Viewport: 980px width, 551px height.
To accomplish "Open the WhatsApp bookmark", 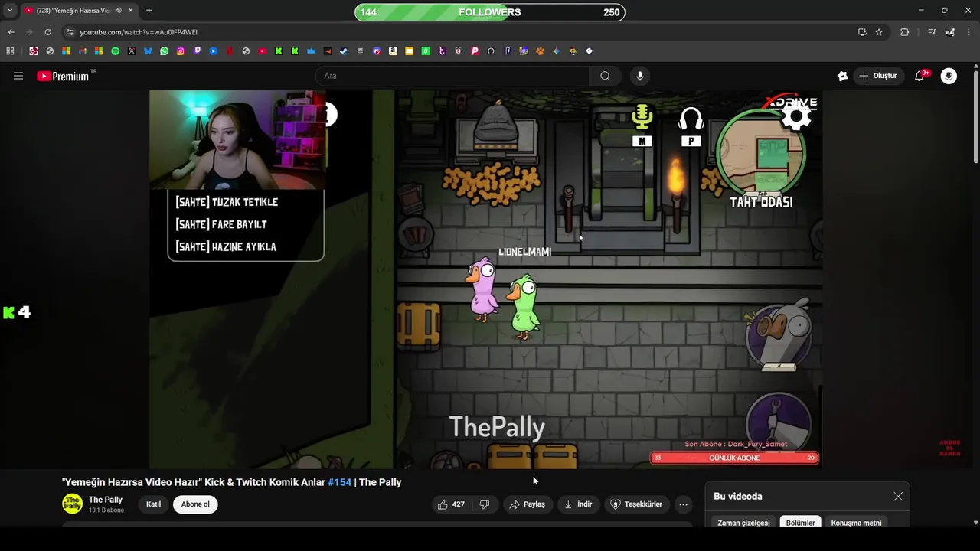I will [164, 51].
